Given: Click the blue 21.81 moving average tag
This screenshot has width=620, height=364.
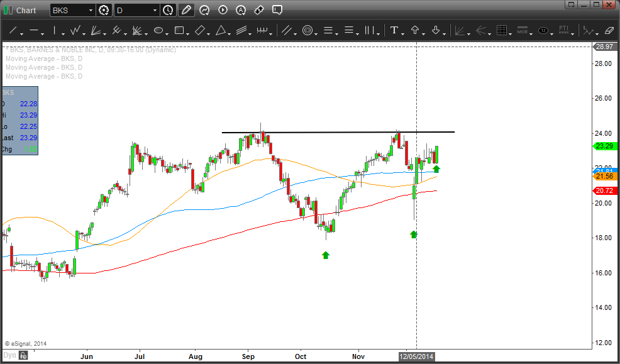Looking at the screenshot, I should click(x=604, y=171).
